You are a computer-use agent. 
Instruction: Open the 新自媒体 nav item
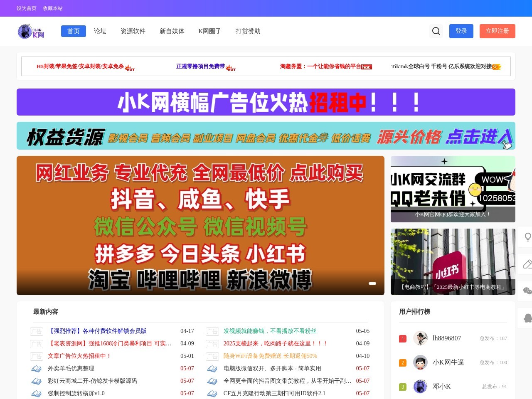coord(172,31)
